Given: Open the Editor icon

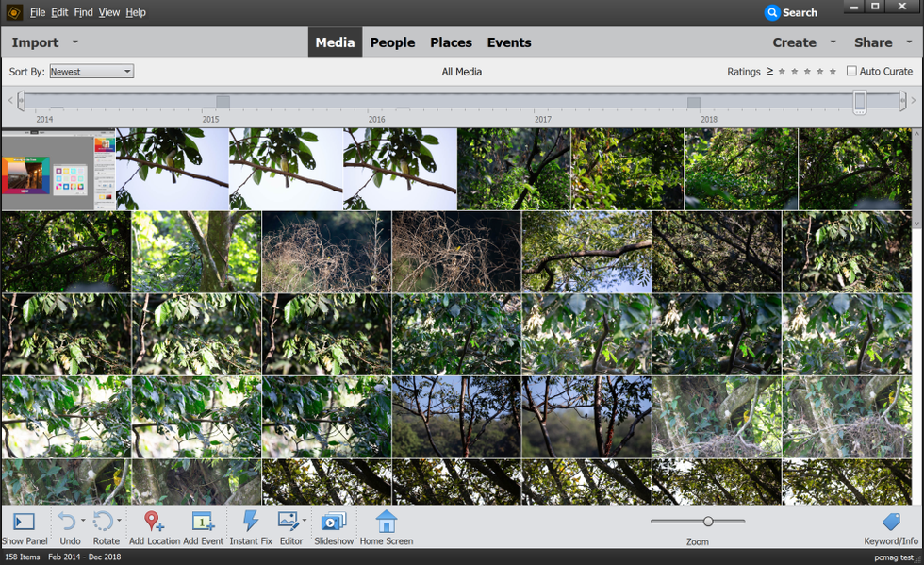Looking at the screenshot, I should (x=289, y=521).
